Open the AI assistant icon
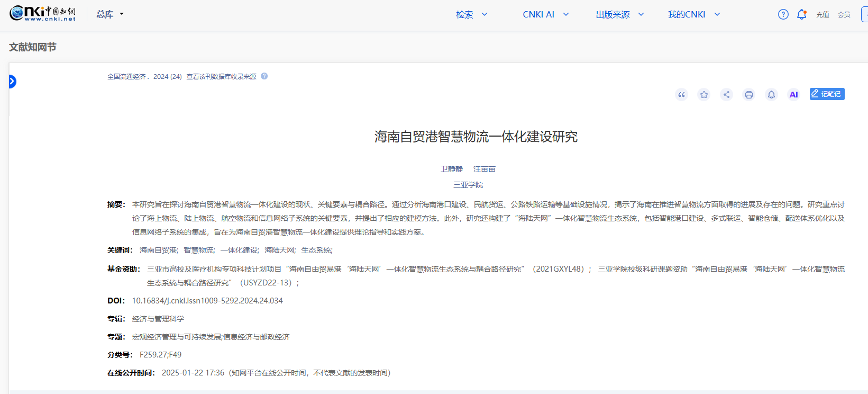The height and width of the screenshot is (394, 868). click(793, 95)
